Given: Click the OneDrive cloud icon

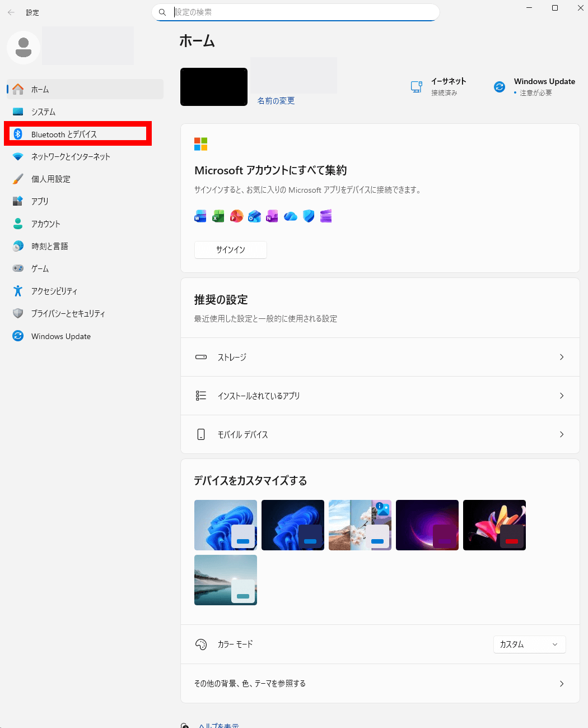Looking at the screenshot, I should 290,216.
